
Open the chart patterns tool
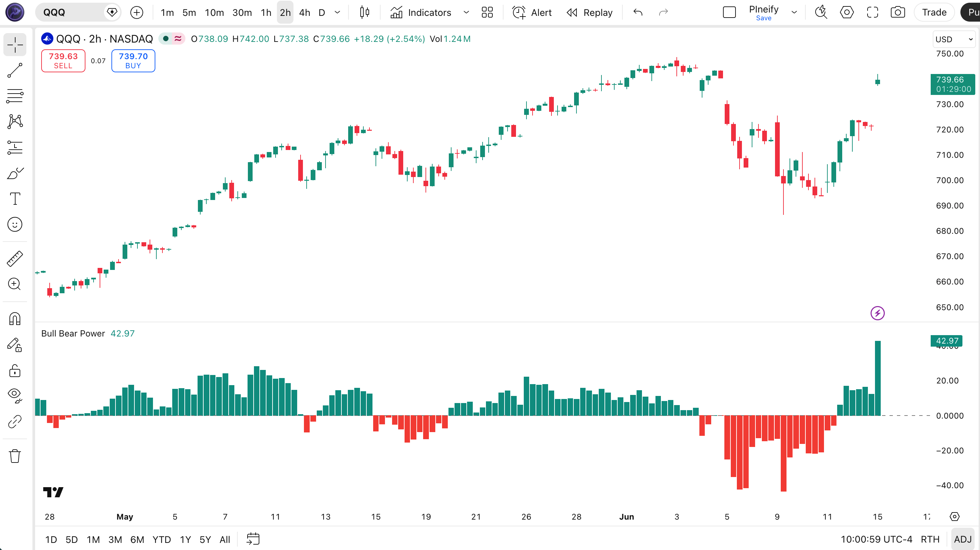(15, 121)
